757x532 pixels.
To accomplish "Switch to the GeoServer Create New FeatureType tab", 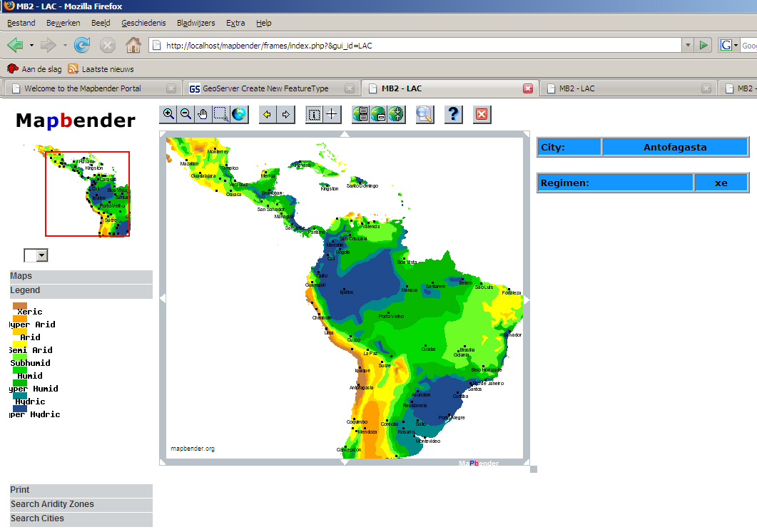I will (x=265, y=88).
